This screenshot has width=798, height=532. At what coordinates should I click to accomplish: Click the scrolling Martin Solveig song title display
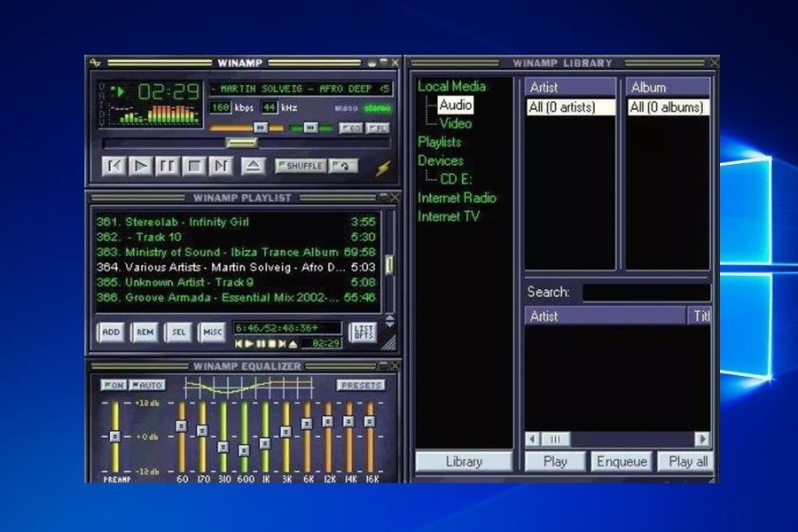point(301,89)
